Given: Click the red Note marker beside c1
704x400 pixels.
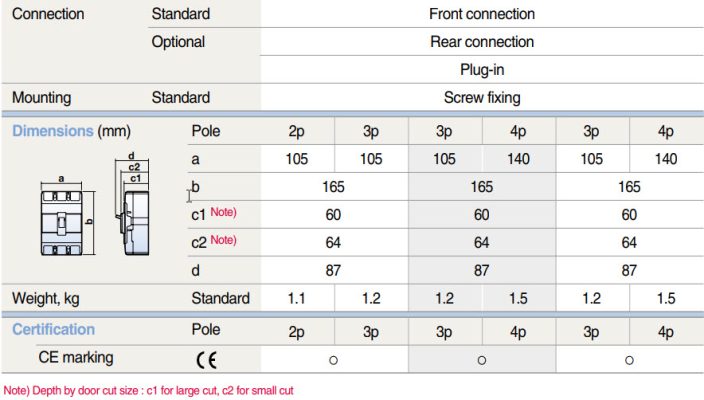Looking at the screenshot, I should click(x=223, y=211).
